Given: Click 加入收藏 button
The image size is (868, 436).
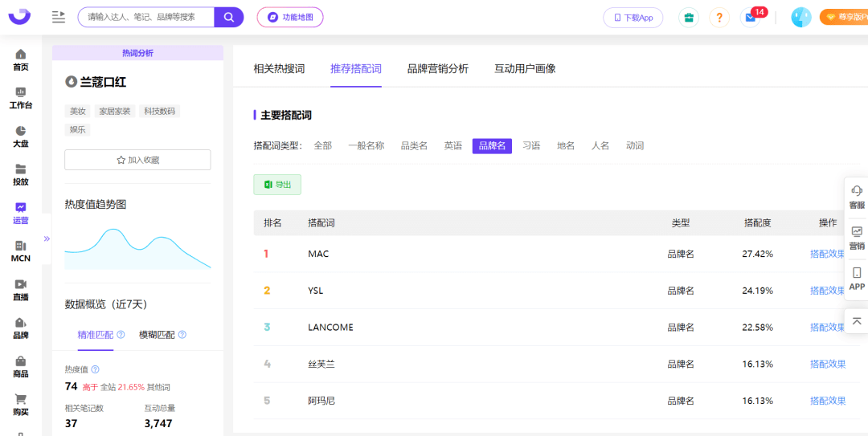Looking at the screenshot, I should coord(138,160).
